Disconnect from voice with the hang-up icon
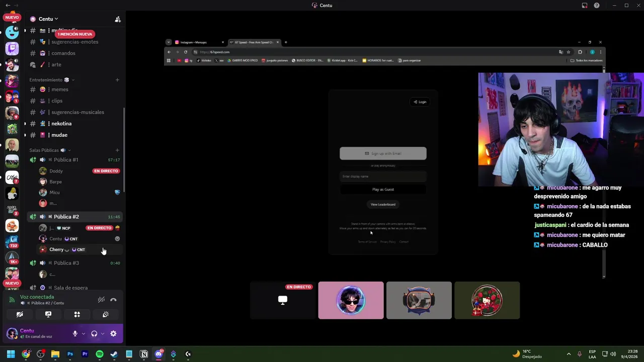Viewport: 644px width, 362px height. (113, 300)
